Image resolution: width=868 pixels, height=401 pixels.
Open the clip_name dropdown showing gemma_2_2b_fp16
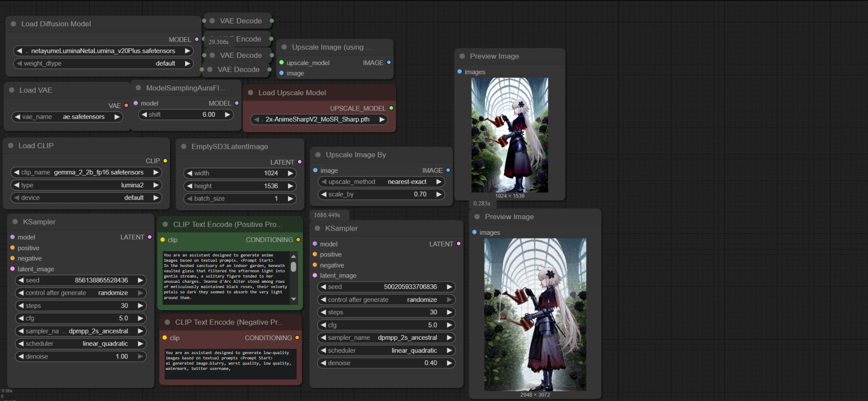(86, 172)
